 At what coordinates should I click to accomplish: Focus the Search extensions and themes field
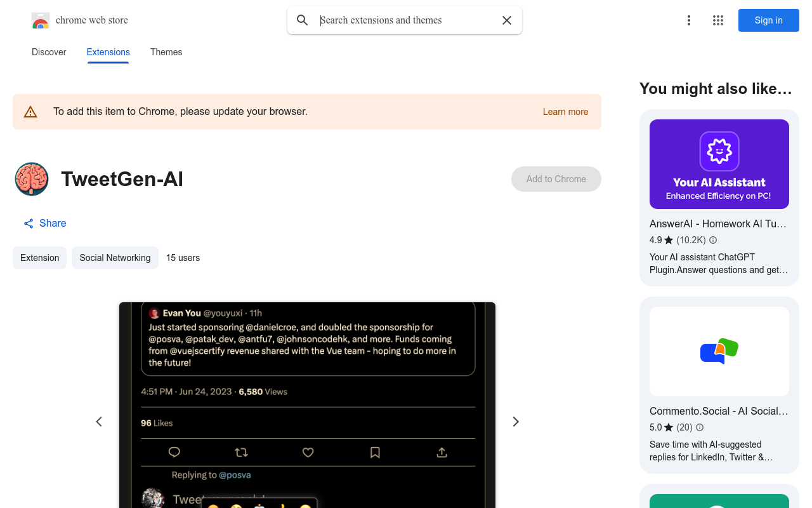[406, 20]
